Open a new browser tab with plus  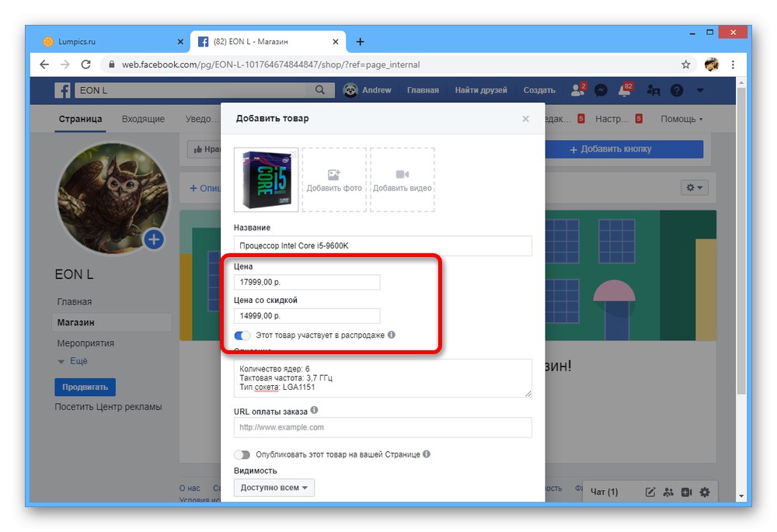pos(361,42)
